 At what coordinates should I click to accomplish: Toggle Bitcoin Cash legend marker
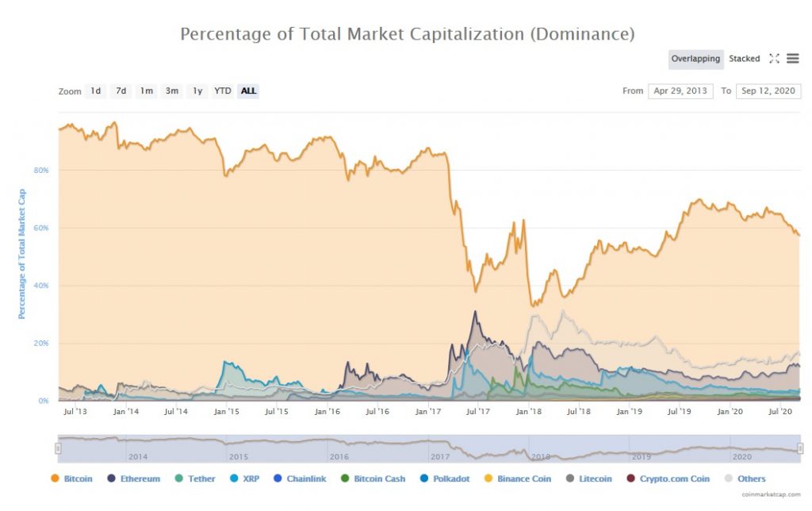pyautogui.click(x=345, y=479)
